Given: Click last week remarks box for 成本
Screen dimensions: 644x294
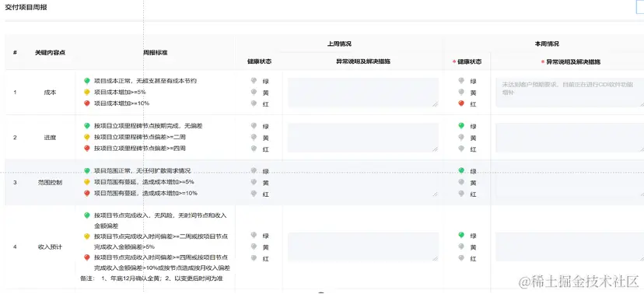Looking at the screenshot, I should (363, 93).
